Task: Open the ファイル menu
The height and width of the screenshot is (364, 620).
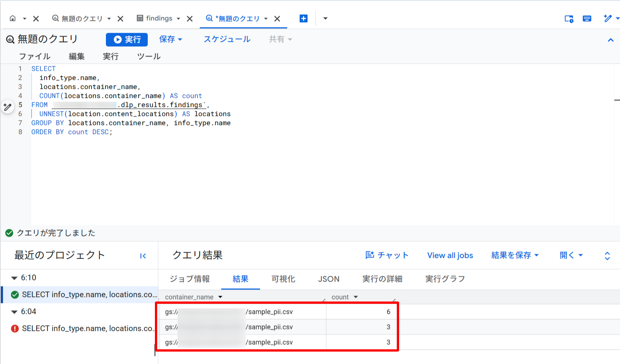Action: (x=35, y=56)
